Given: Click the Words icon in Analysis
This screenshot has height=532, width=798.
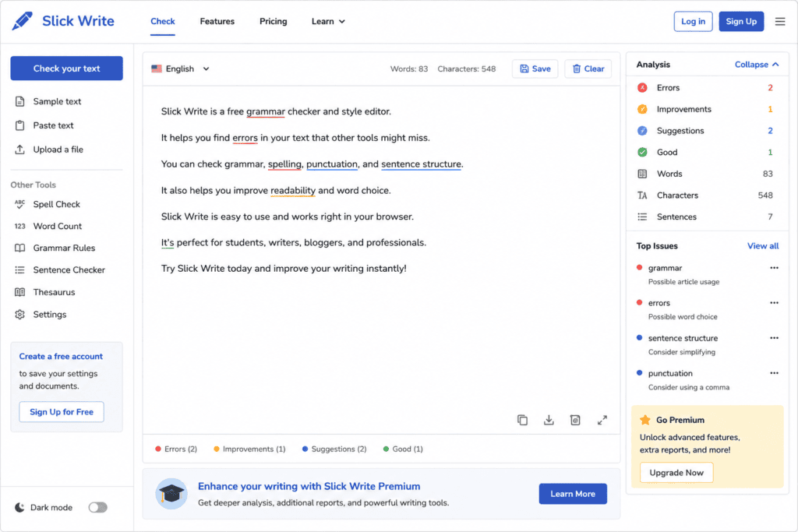Looking at the screenshot, I should 642,174.
